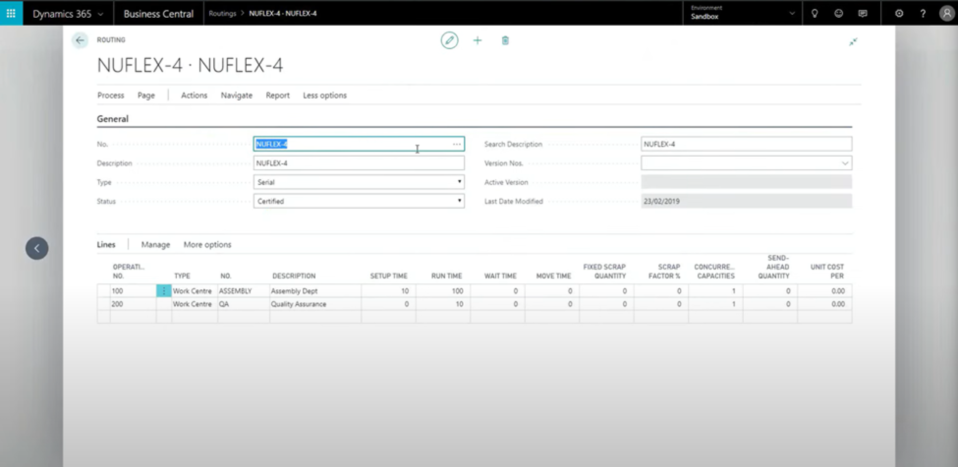Open the Status dropdown showing Certified
This screenshot has width=958, height=467.
coord(359,201)
